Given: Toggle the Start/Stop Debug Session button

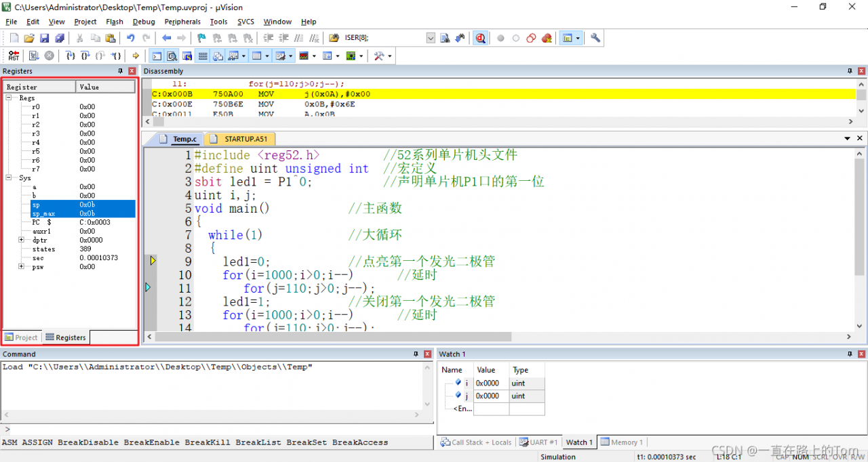Looking at the screenshot, I should 480,38.
